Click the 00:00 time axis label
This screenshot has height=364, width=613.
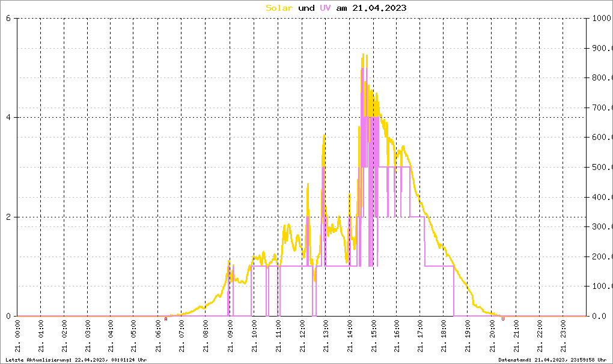click(x=17, y=336)
